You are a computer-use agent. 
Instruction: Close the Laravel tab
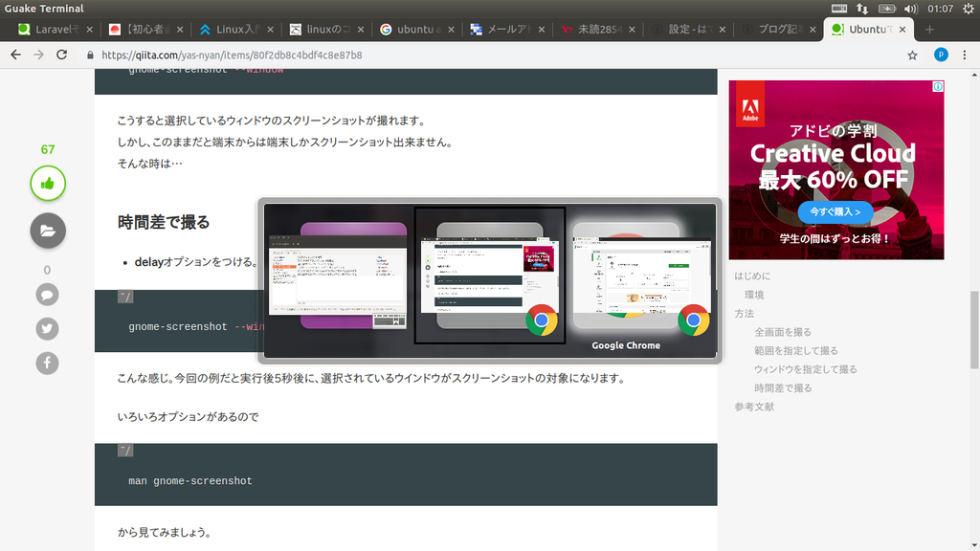pos(89,30)
